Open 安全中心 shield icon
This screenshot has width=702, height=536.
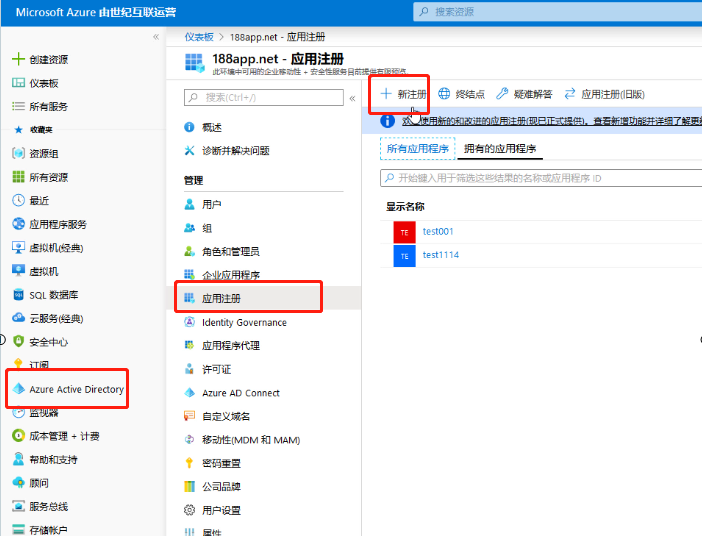point(18,342)
